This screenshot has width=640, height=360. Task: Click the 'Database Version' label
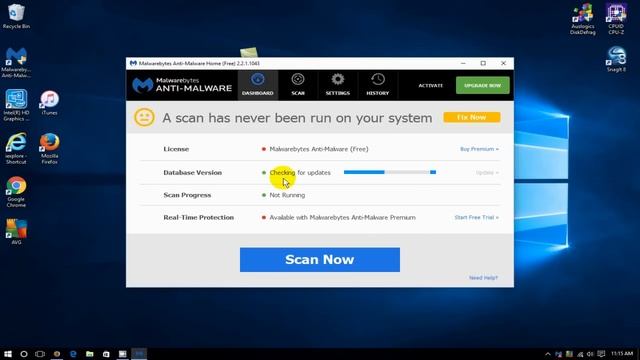tap(193, 173)
